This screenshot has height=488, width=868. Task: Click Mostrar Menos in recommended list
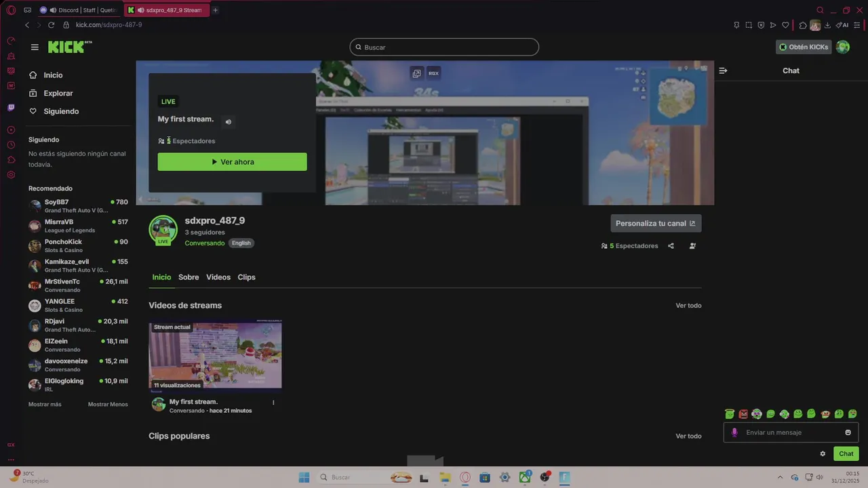pos(108,405)
